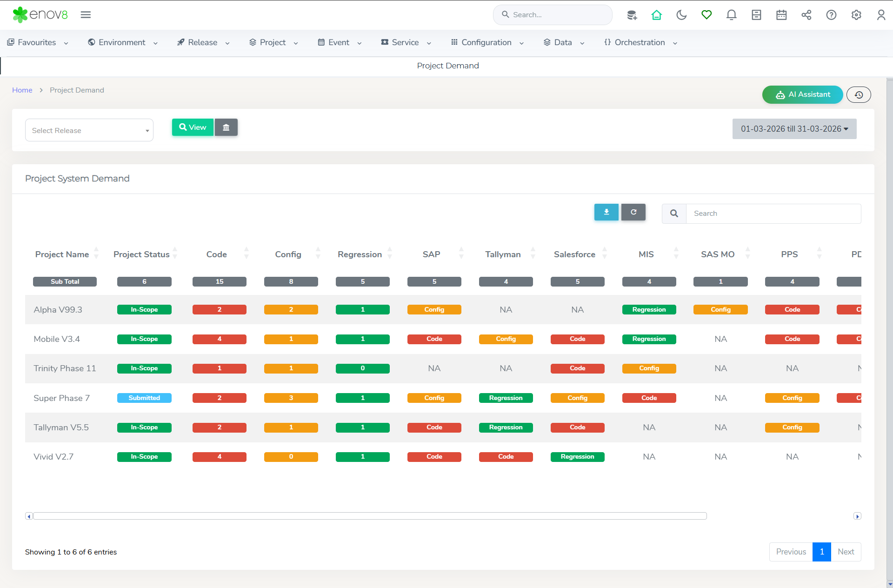The width and height of the screenshot is (893, 588).
Task: Toggle dark mode moon icon
Action: (x=681, y=15)
